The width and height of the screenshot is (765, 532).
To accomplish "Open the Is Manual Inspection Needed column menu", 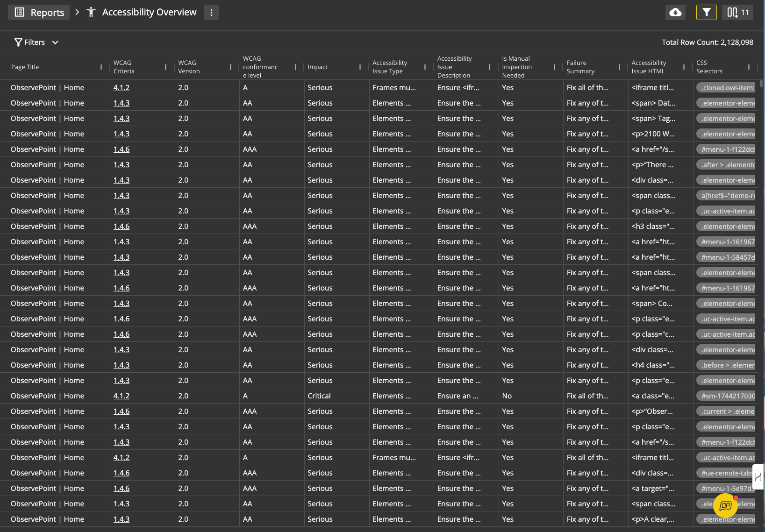I will [554, 67].
